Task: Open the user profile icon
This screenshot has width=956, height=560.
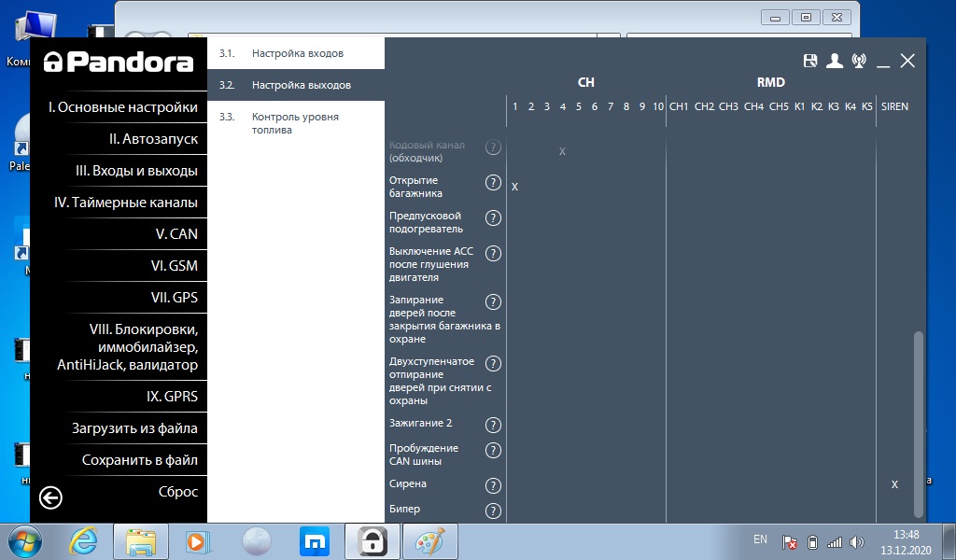Action: 835,61
